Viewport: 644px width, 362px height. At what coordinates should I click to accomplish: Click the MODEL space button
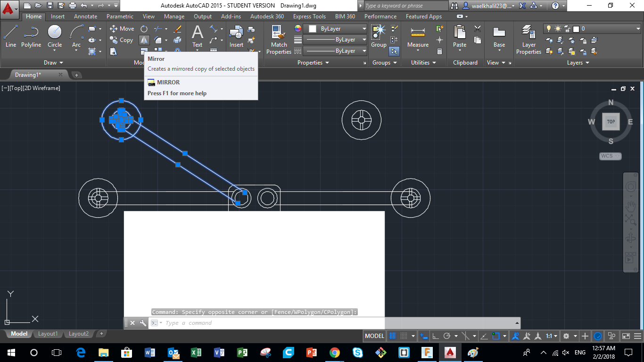click(x=375, y=336)
